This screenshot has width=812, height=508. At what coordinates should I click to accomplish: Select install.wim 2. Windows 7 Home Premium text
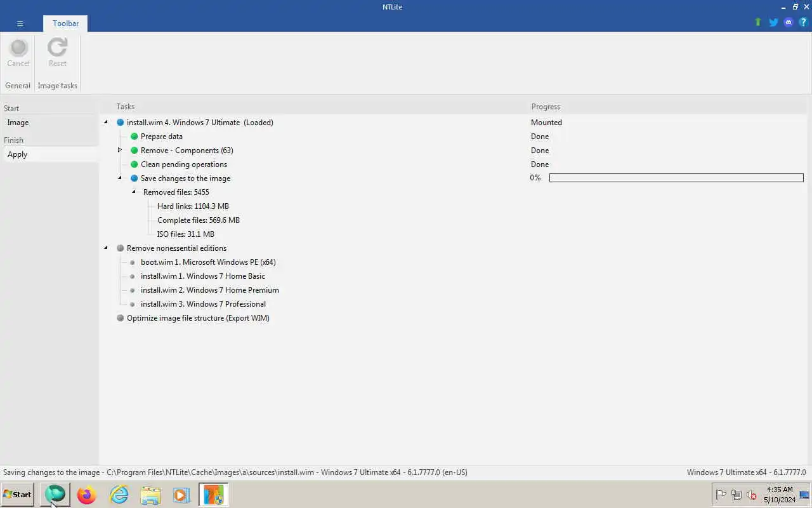click(210, 290)
